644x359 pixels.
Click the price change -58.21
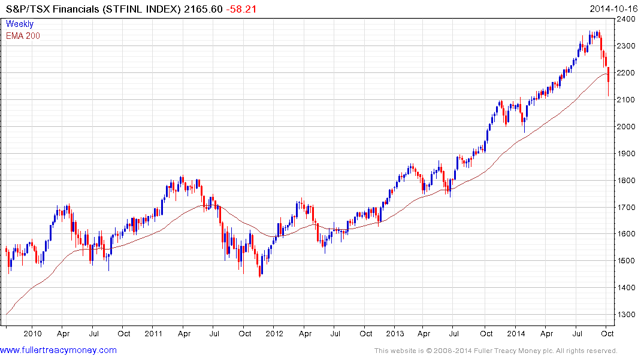[241, 9]
